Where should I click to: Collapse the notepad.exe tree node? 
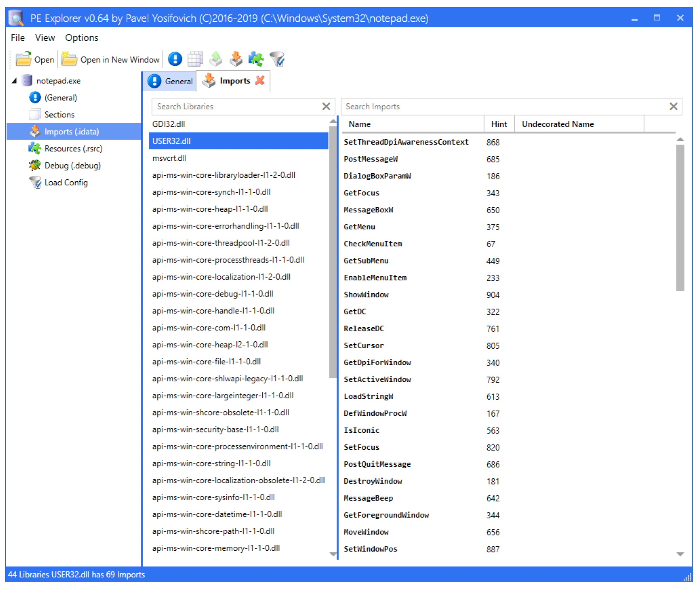[14, 80]
